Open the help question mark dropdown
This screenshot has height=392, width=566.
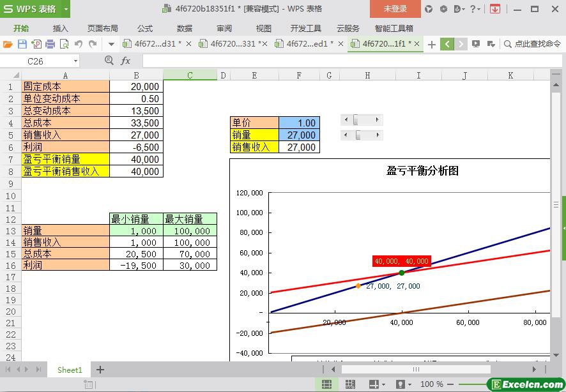point(475,9)
